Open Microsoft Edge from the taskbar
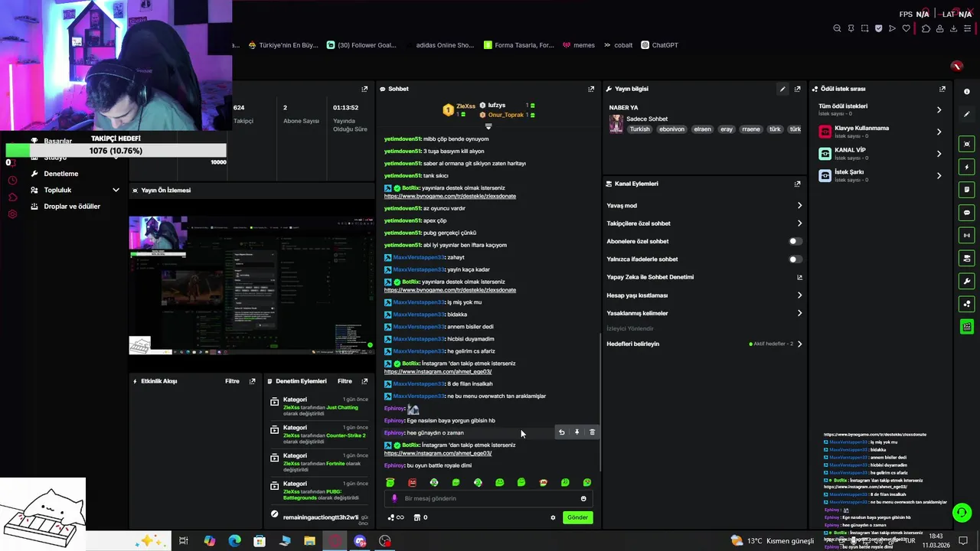The width and height of the screenshot is (980, 551). click(234, 541)
